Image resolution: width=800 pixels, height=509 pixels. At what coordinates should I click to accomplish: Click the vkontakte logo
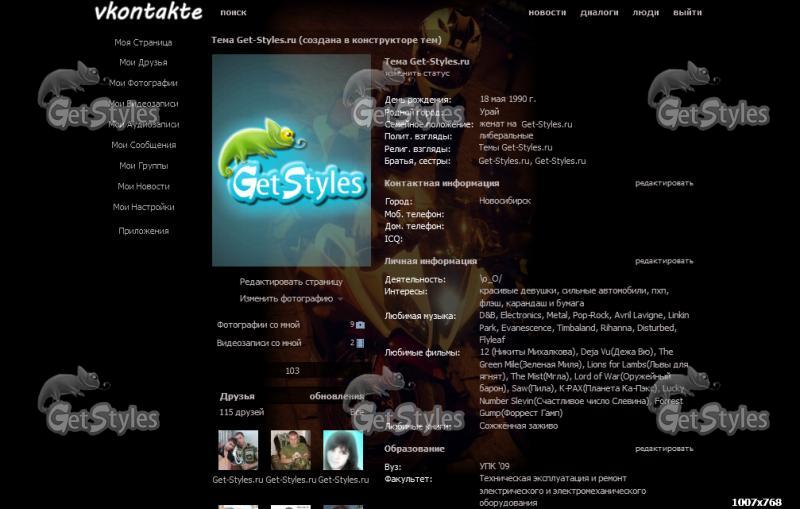pos(148,12)
